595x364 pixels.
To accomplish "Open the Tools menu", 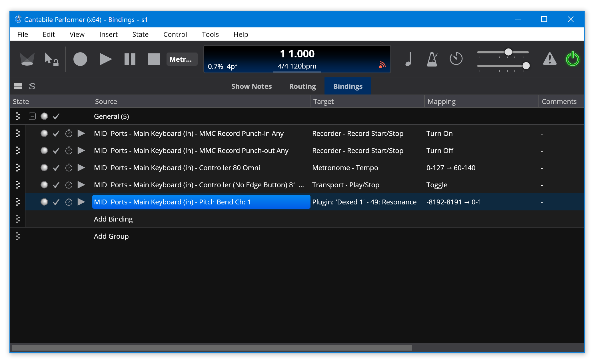I will pyautogui.click(x=210, y=34).
